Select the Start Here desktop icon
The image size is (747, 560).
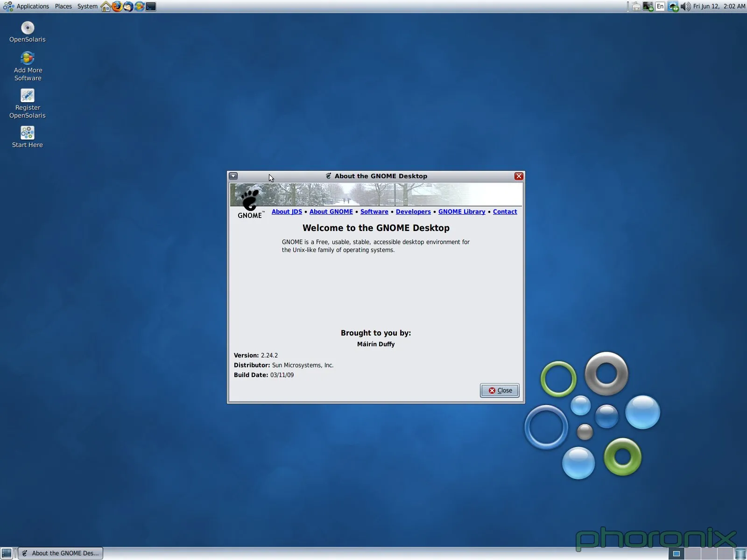click(28, 137)
